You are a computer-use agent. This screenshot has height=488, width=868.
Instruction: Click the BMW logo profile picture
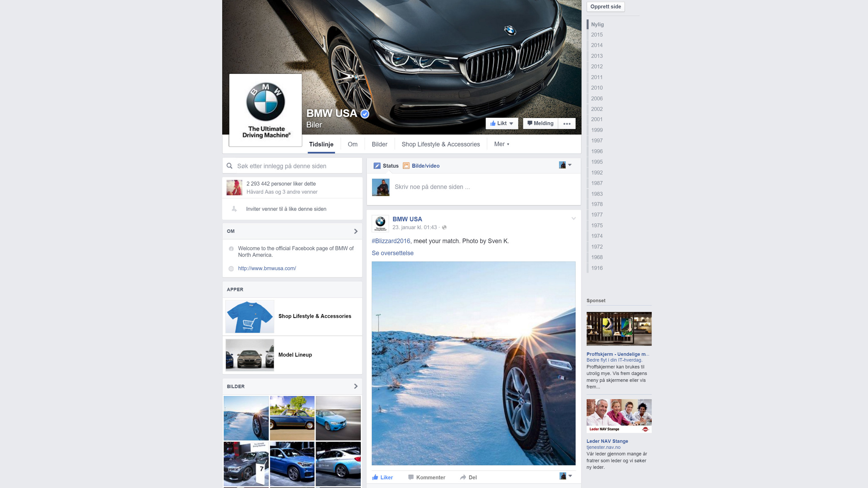click(266, 110)
